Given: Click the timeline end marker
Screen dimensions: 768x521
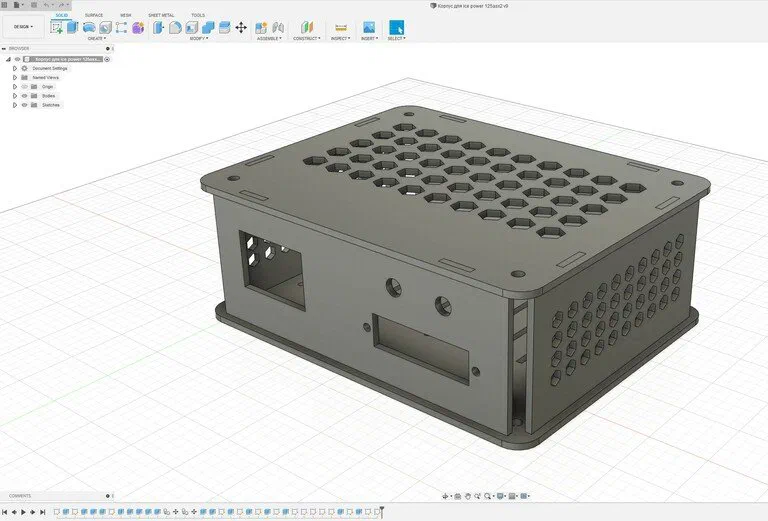Looking at the screenshot, I should (382, 512).
